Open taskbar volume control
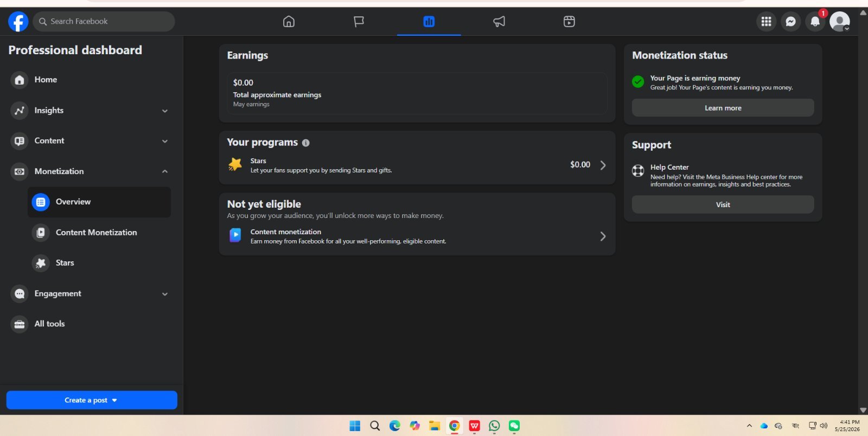This screenshot has width=868, height=436. tap(824, 426)
